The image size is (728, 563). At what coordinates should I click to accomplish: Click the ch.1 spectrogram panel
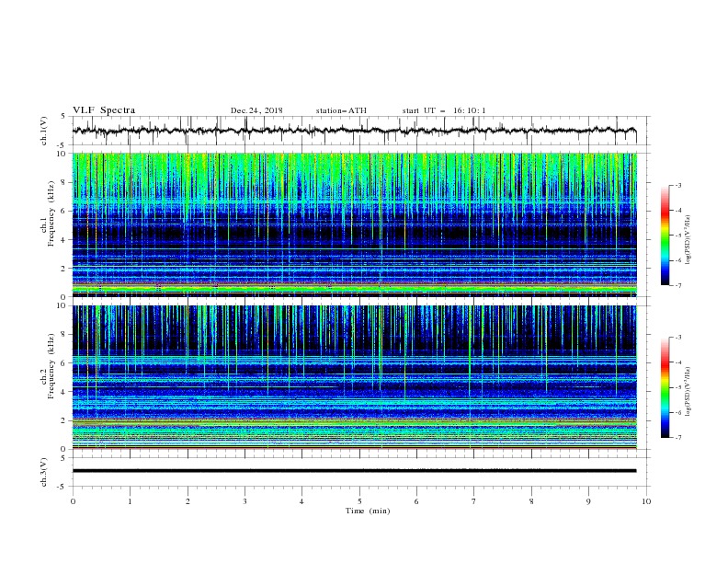[355, 224]
